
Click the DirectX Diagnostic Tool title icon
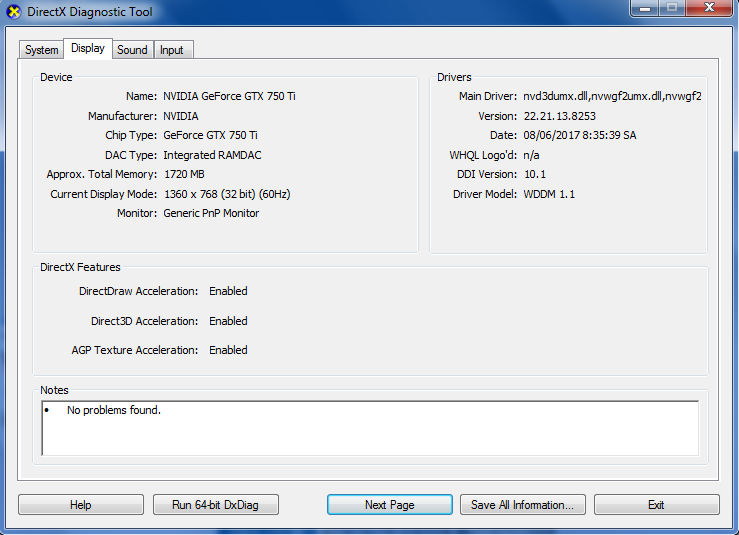click(14, 11)
